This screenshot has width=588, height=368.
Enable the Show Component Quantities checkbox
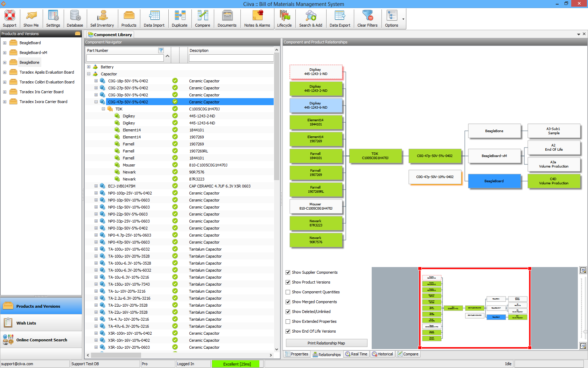[288, 292]
